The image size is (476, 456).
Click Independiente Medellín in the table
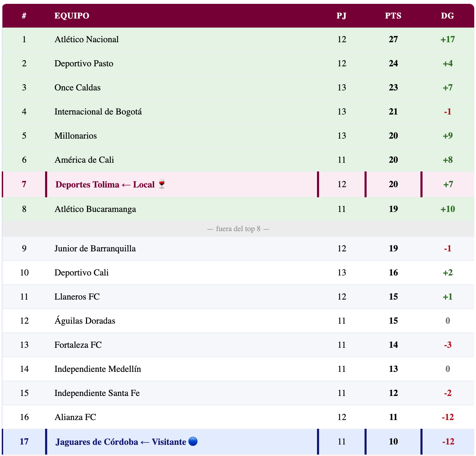tap(98, 369)
